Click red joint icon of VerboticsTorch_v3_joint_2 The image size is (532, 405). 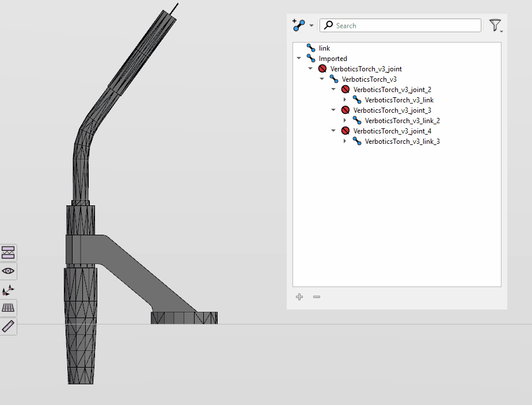[345, 90]
